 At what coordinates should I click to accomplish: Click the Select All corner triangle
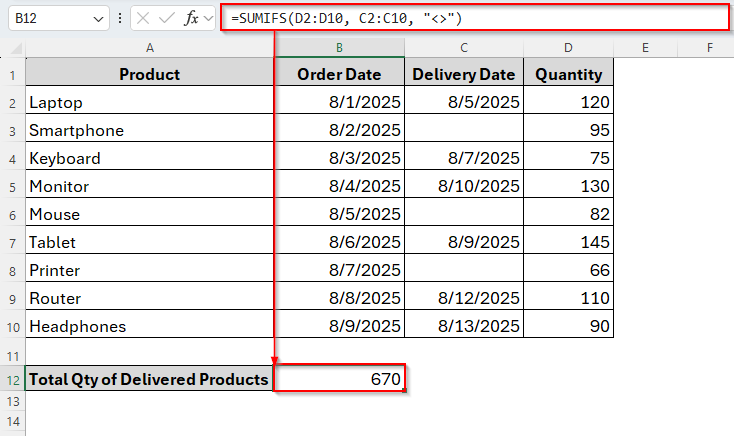pos(14,47)
